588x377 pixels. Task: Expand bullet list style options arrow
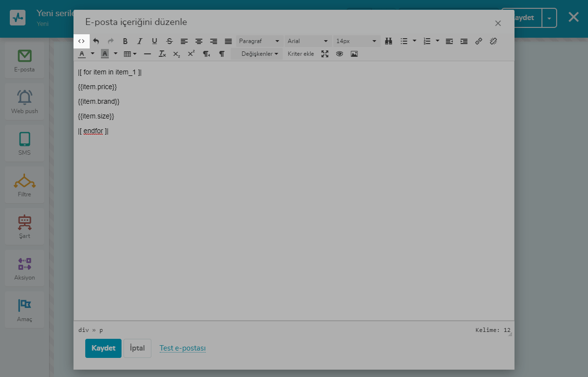(415, 41)
